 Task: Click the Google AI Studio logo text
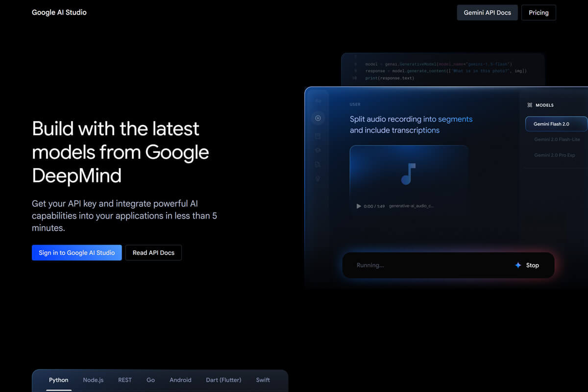(x=59, y=12)
